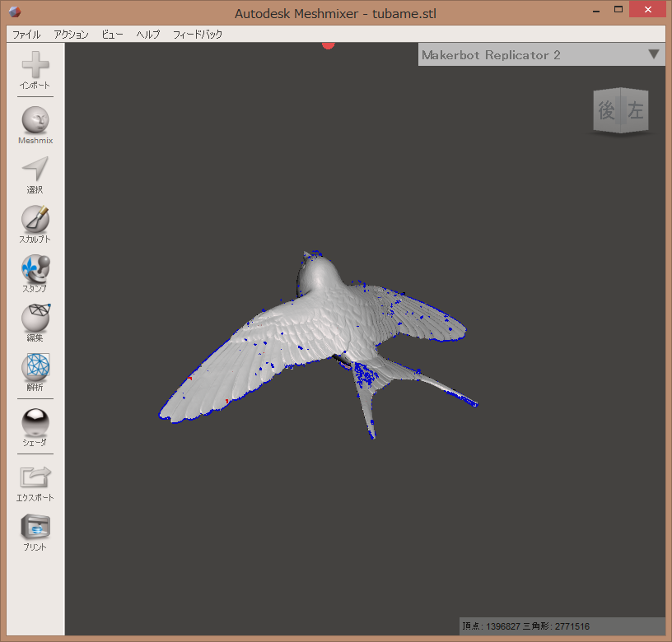The width and height of the screenshot is (672, 642).
Task: Open the ビュー (View) menu
Action: [112, 35]
